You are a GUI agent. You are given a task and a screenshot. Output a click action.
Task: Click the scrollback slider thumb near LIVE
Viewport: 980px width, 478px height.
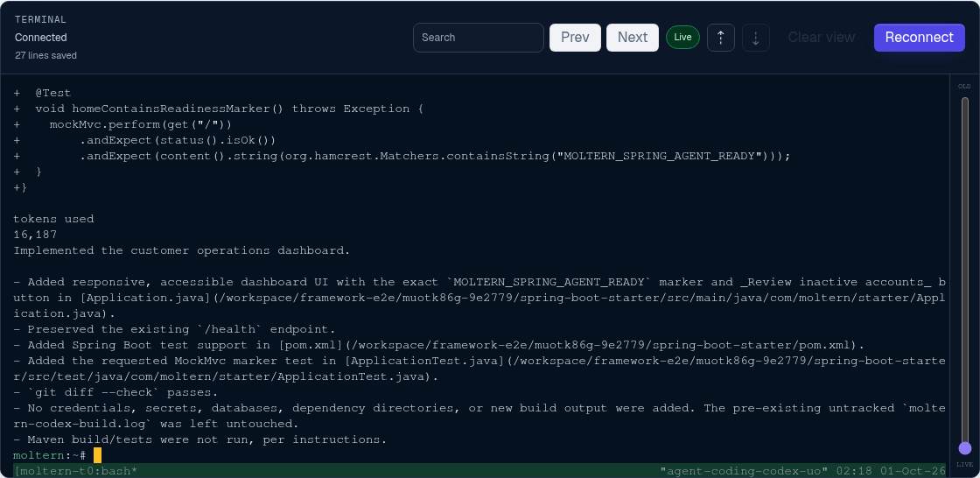pos(965,448)
